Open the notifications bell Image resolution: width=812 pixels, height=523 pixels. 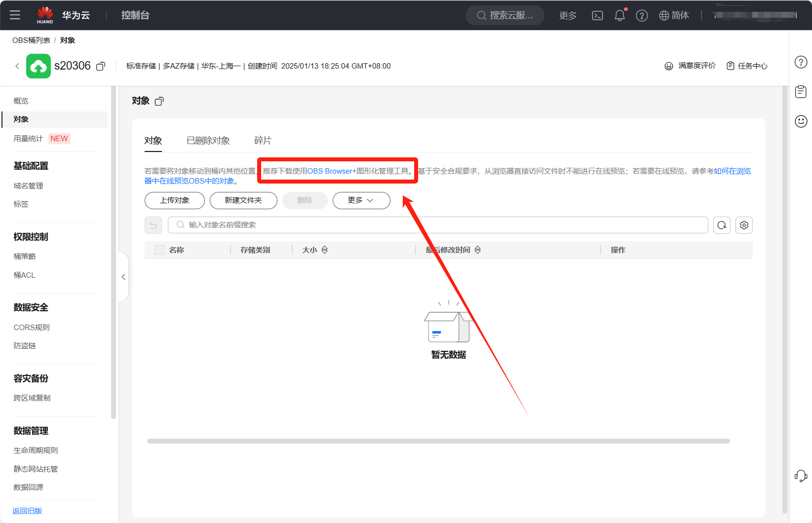pos(619,16)
